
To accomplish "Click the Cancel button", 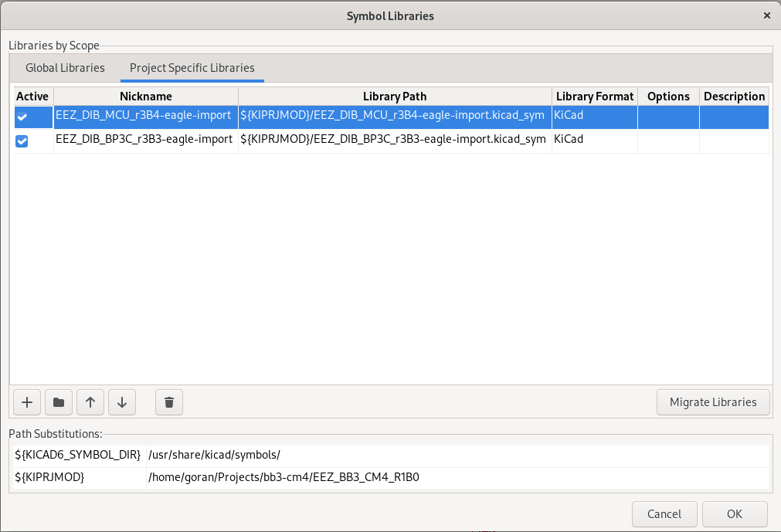I will [664, 513].
